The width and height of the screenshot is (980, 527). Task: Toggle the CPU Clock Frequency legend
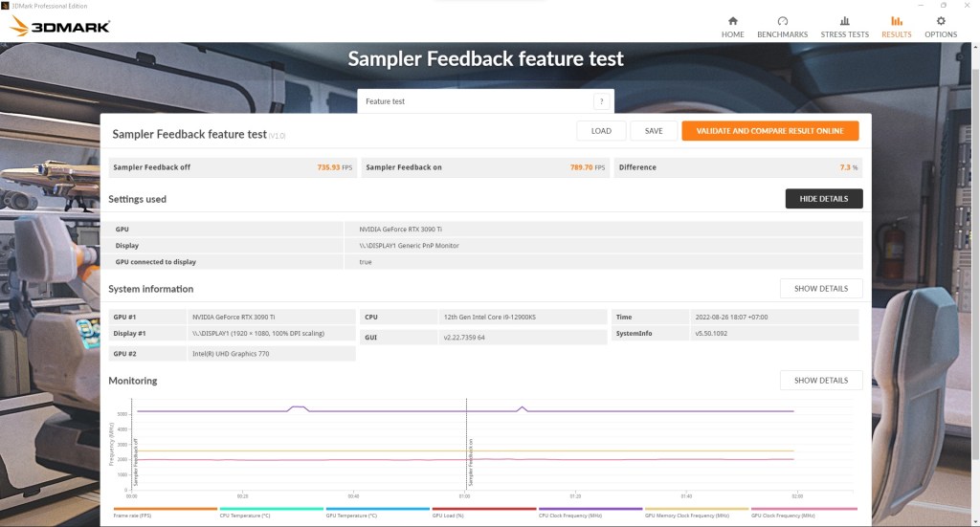[x=590, y=512]
